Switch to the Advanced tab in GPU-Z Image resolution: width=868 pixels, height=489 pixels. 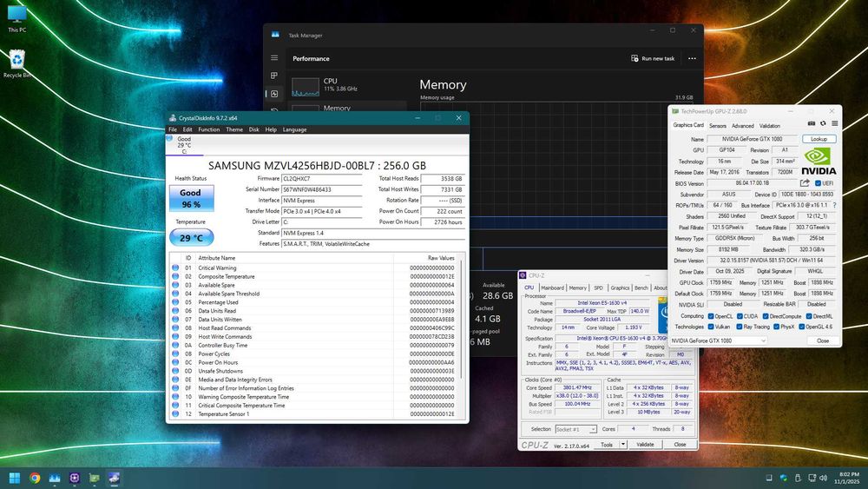tap(742, 126)
